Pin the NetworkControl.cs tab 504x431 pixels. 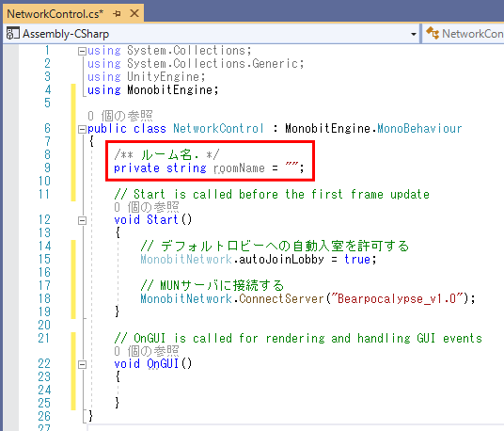coord(117,14)
